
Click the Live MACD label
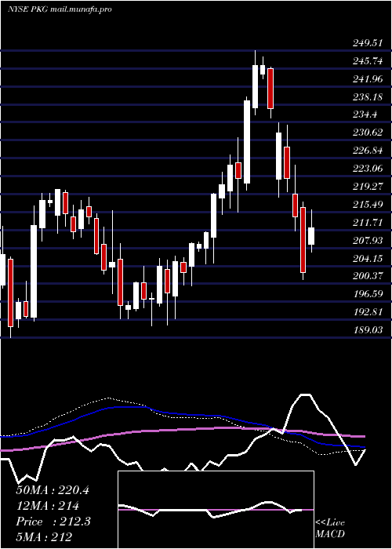tap(330, 529)
